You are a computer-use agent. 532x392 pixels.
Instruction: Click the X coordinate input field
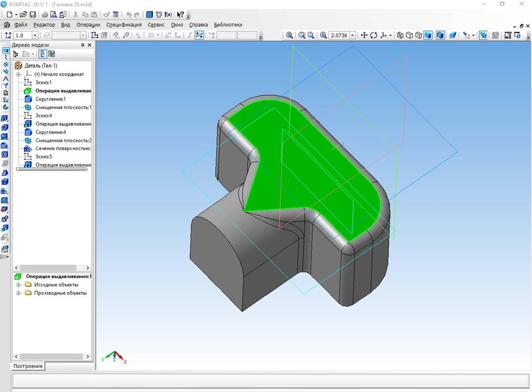227,35
